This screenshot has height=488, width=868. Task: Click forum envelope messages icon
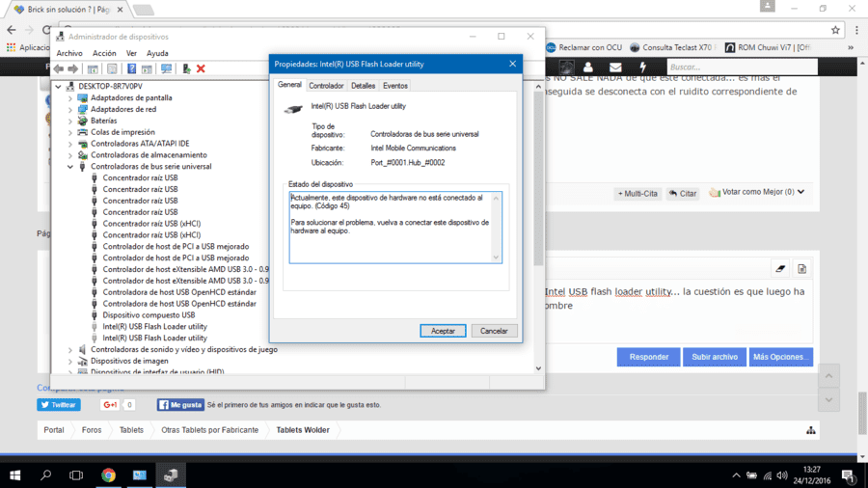615,67
